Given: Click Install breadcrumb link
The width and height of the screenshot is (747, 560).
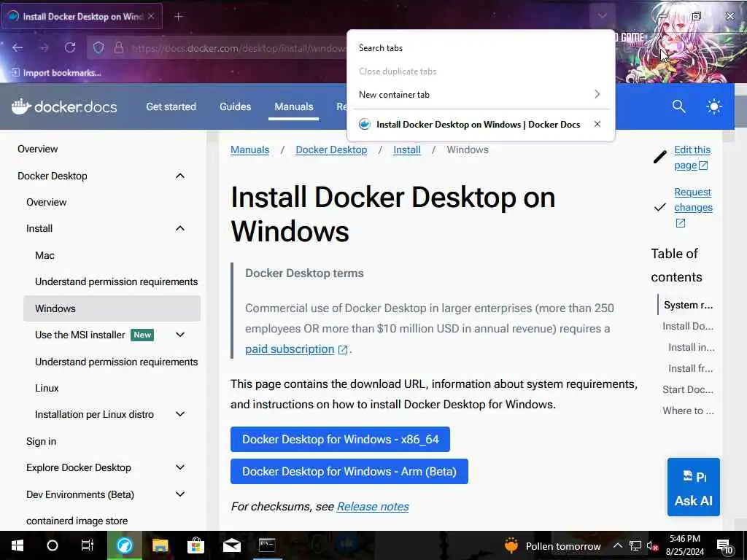Looking at the screenshot, I should [407, 150].
